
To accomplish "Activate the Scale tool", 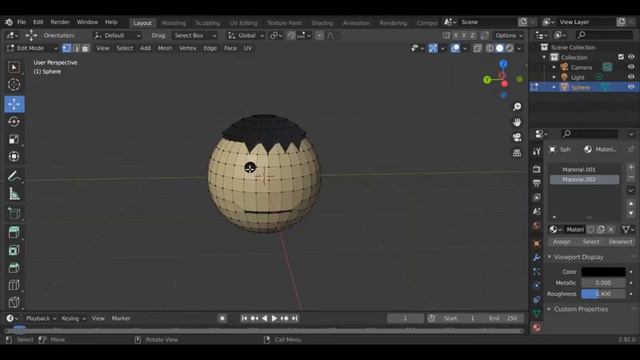I will (14, 139).
